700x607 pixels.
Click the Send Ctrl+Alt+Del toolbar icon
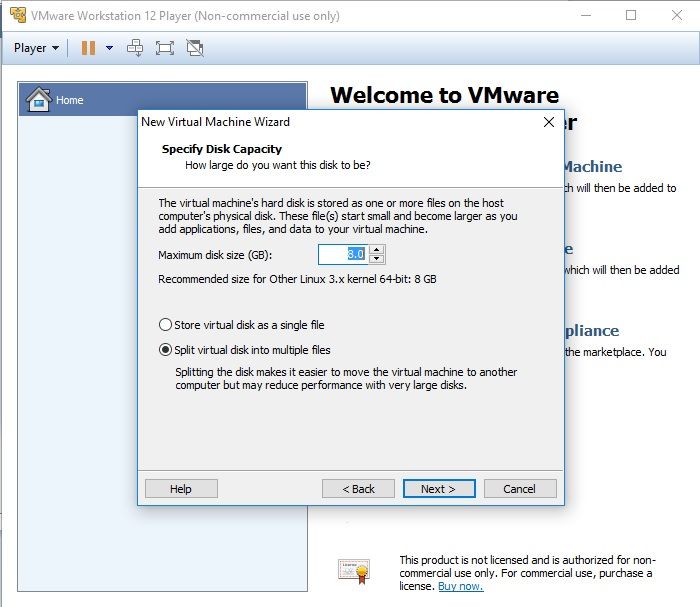click(x=135, y=48)
